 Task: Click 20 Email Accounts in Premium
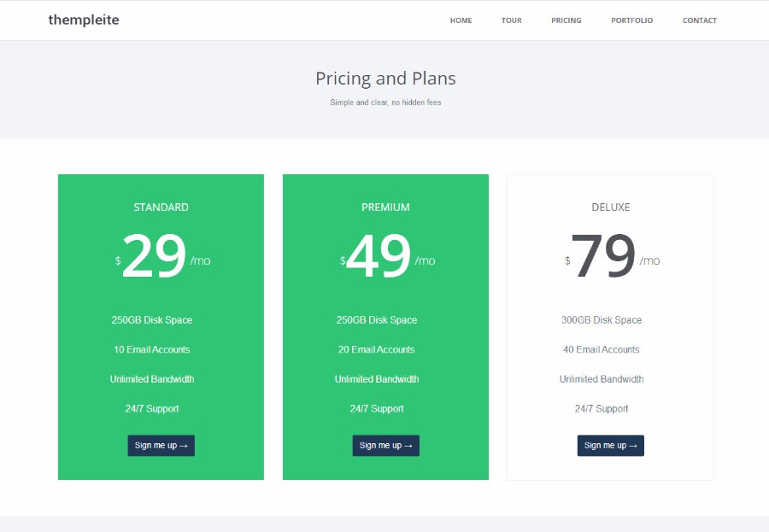tap(376, 349)
